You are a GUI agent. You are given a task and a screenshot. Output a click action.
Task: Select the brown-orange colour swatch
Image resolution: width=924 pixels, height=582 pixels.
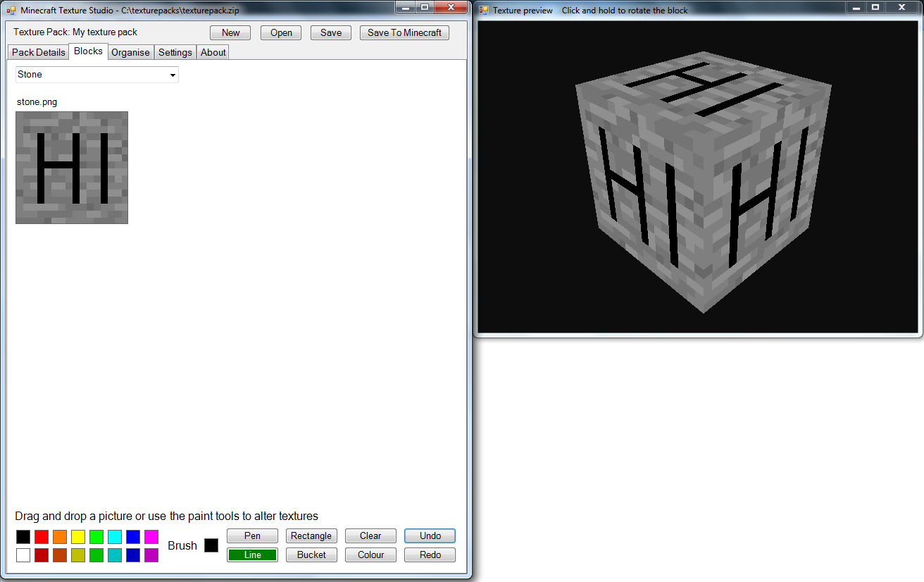click(x=60, y=555)
